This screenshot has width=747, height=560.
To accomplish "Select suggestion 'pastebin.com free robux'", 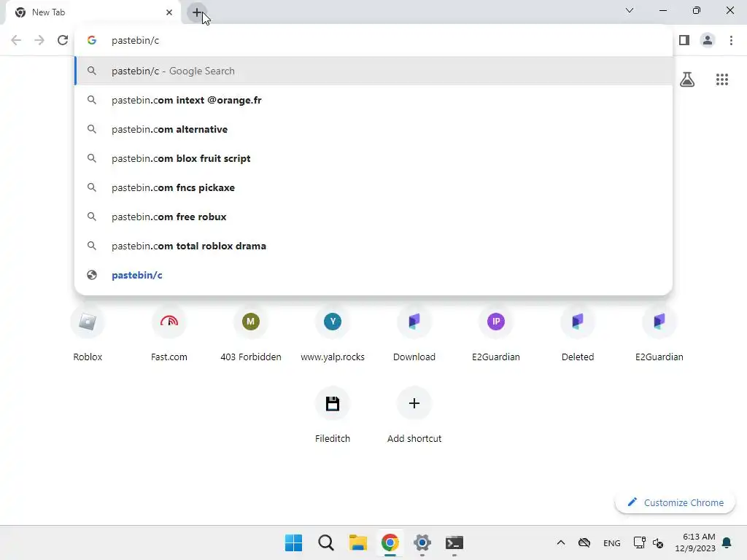I will [373, 217].
